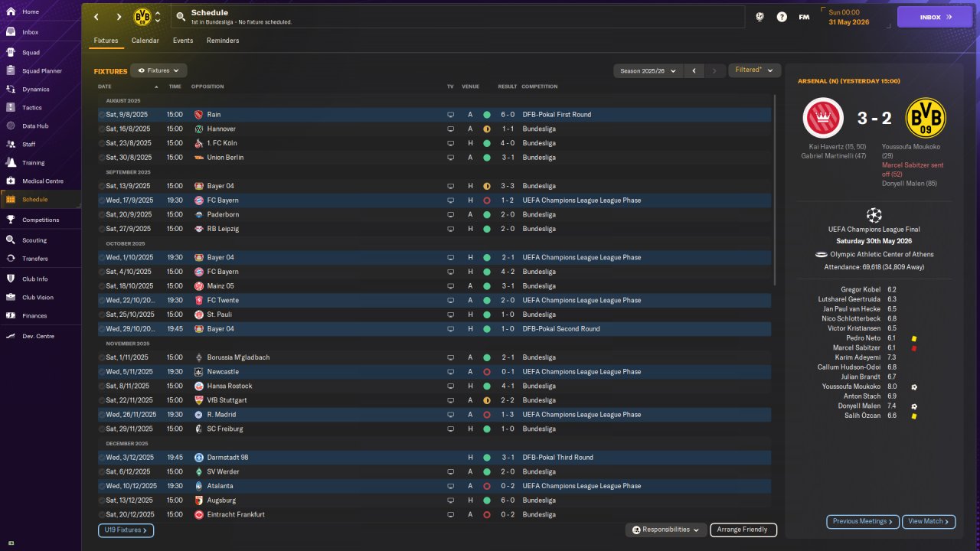Click Youssoufa Moukoko in the ratings list
This screenshot has height=551, width=980.
click(851, 386)
